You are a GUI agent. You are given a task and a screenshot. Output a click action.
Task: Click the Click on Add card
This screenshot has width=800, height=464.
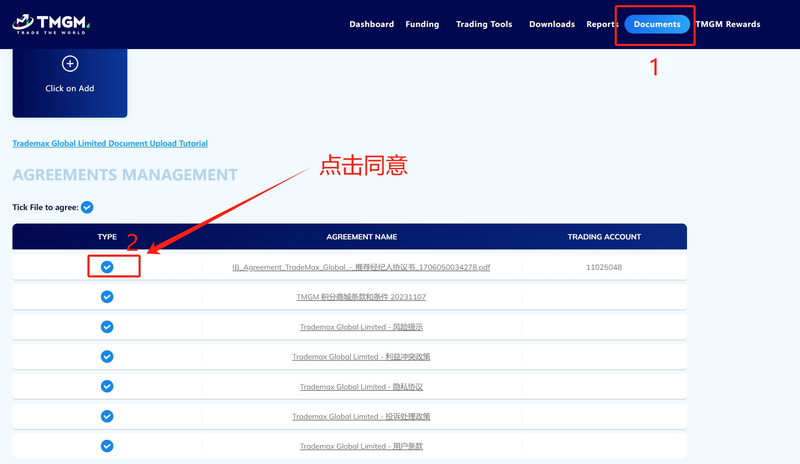pyautogui.click(x=70, y=83)
